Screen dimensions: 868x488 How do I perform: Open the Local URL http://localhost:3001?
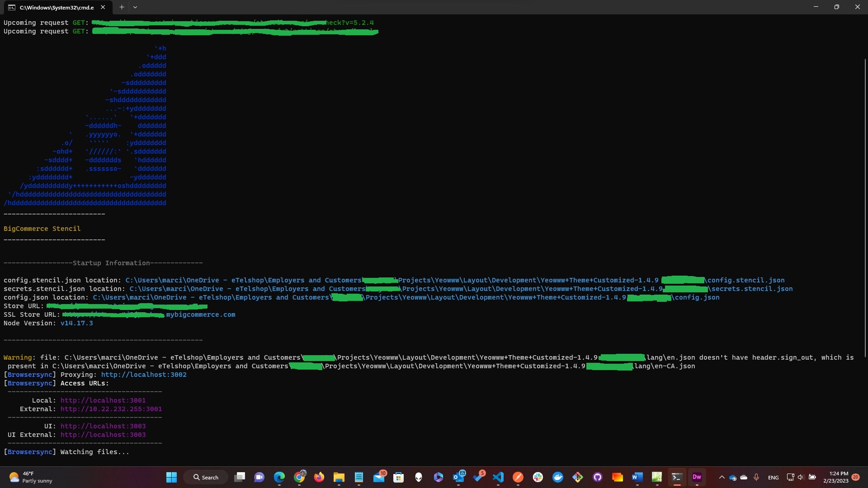point(103,400)
